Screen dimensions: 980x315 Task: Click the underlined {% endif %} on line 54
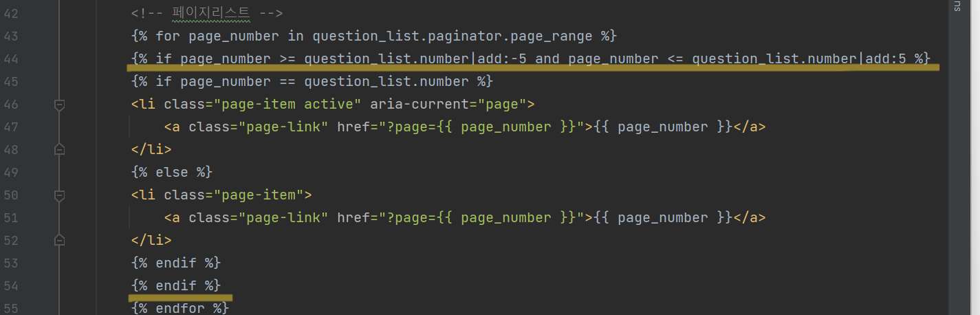(176, 285)
